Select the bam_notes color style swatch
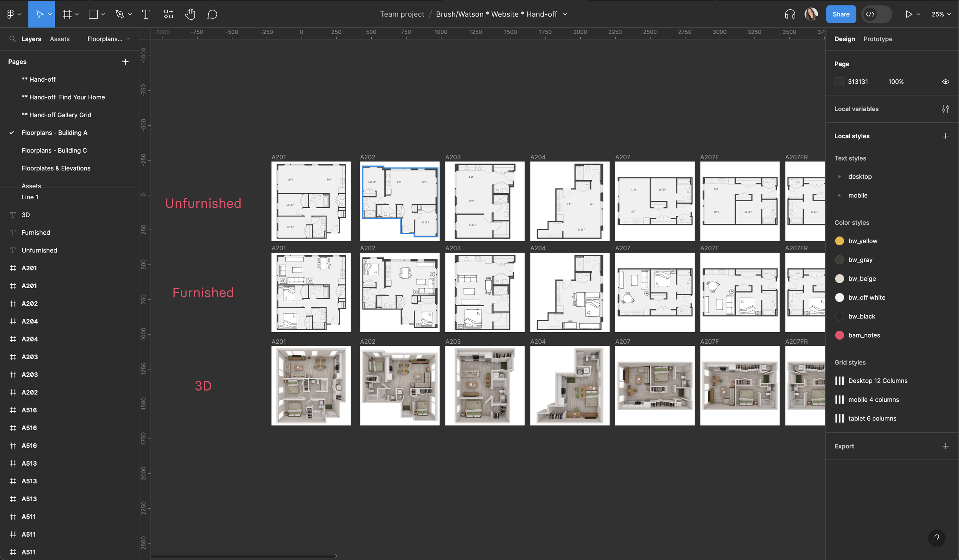The image size is (959, 560). 839,335
